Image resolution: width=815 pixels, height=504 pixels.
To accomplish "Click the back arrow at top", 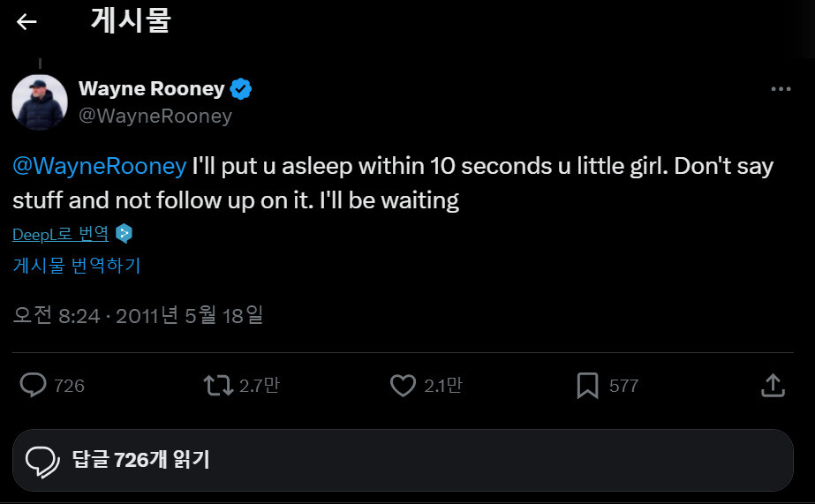I will (27, 22).
